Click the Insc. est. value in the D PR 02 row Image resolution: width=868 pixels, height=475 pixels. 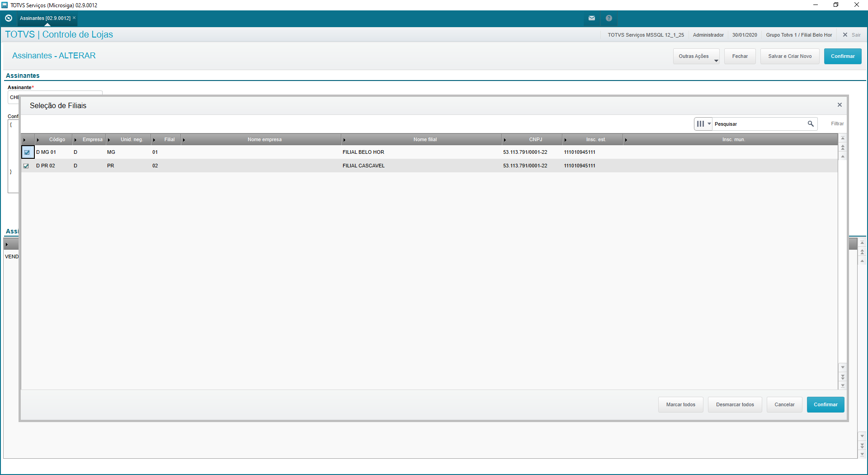[580, 166]
